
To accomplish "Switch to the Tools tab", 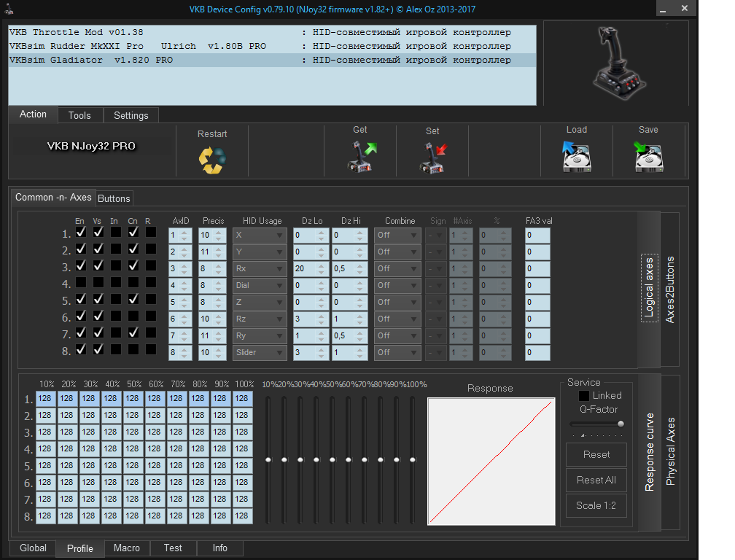I will [79, 116].
